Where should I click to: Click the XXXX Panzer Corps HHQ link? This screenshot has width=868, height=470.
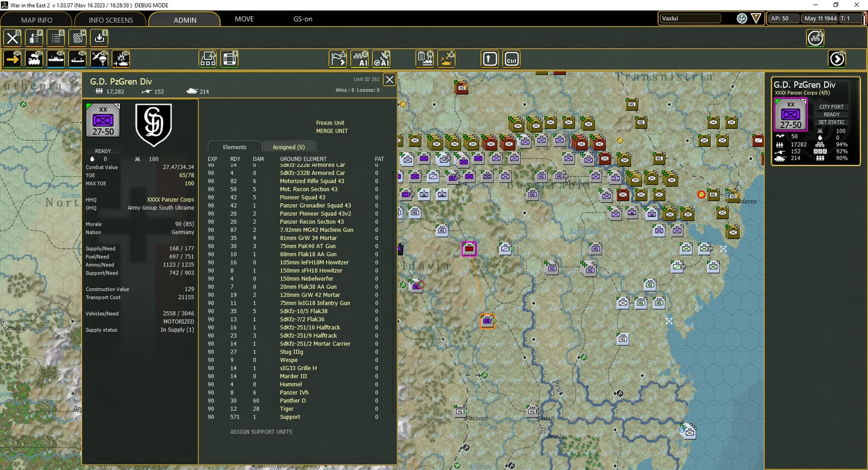coord(170,200)
